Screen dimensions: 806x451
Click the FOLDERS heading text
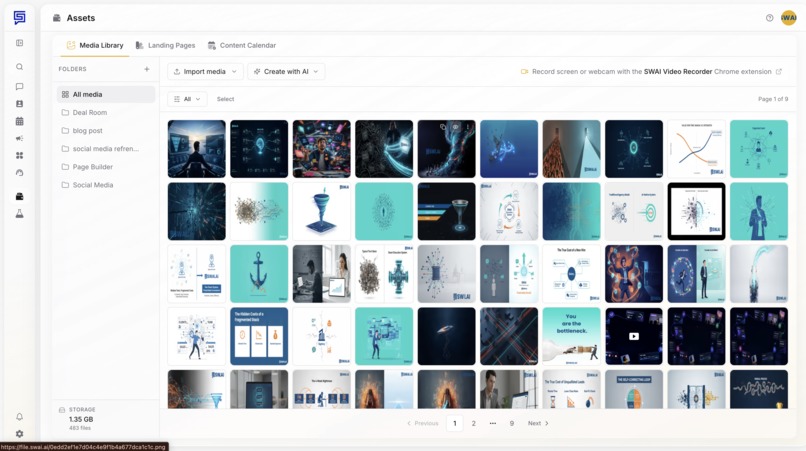click(72, 69)
